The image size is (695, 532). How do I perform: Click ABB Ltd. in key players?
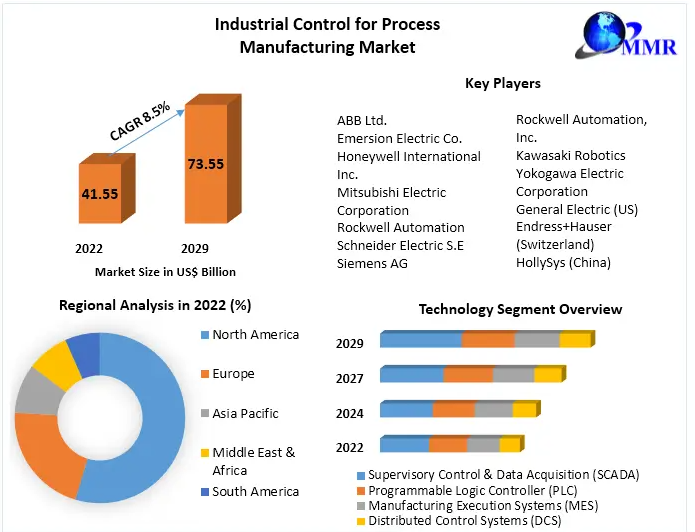click(x=362, y=121)
